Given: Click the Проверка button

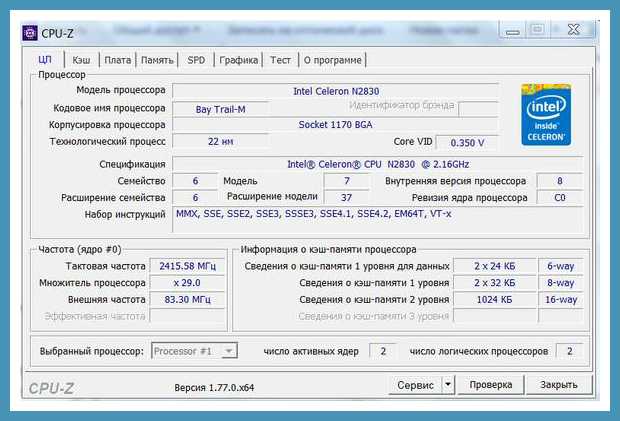Looking at the screenshot, I should click(x=491, y=385).
